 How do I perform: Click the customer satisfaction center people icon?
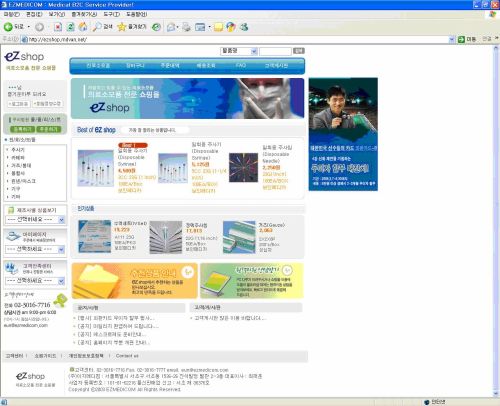pos(12,268)
